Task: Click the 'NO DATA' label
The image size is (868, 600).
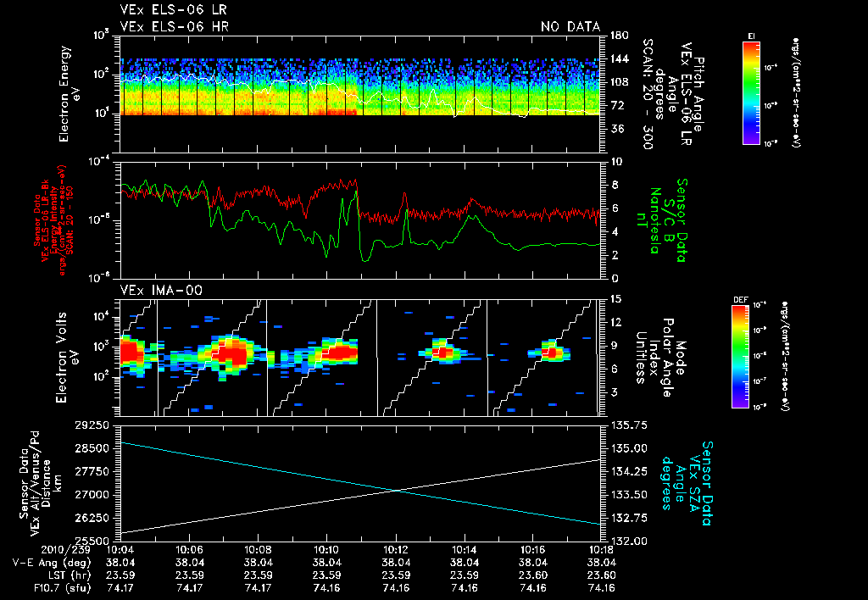Action: click(x=570, y=26)
